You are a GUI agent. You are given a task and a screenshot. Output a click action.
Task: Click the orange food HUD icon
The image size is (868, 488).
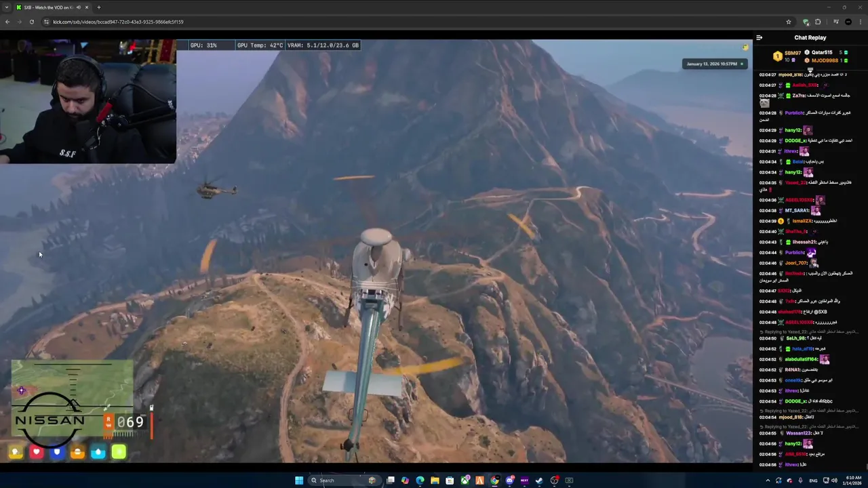(x=77, y=452)
